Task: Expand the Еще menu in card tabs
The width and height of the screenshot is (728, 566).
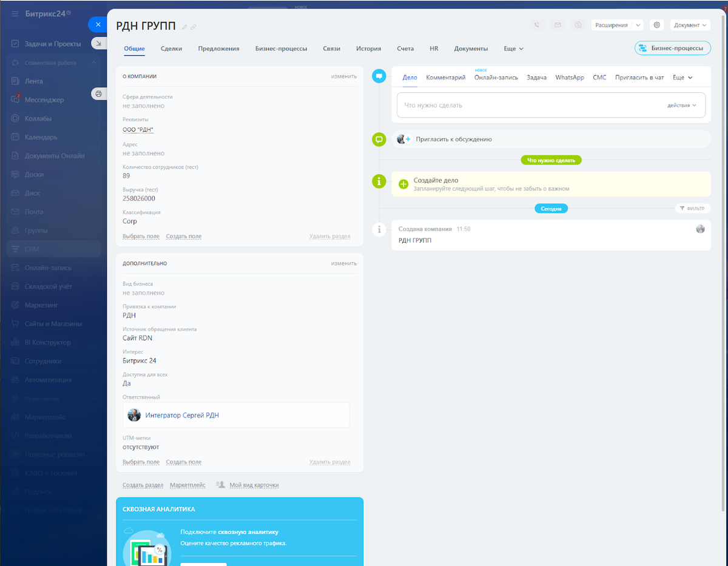Action: tap(513, 49)
